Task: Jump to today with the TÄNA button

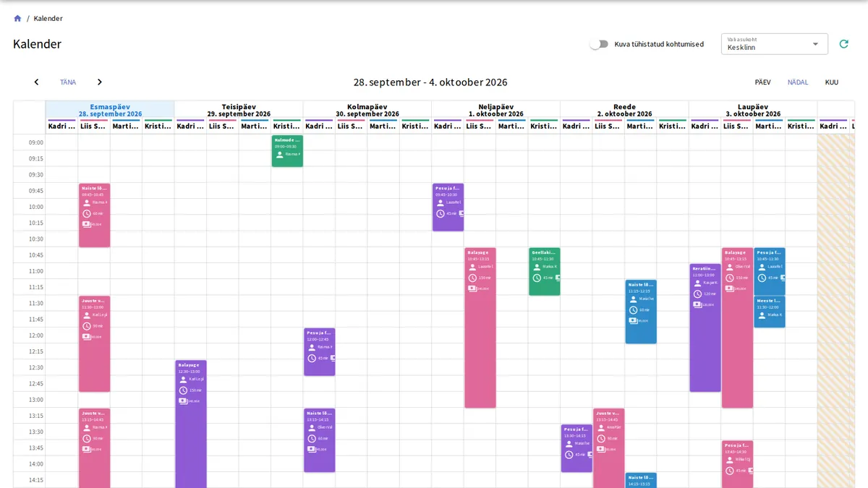Action: tap(68, 82)
